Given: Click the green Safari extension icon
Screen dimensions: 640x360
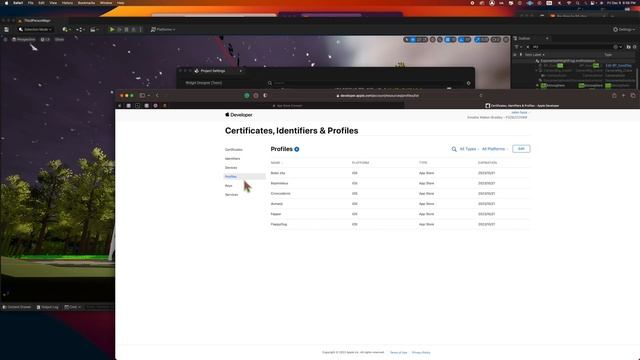Looking at the screenshot, I should 247,96.
